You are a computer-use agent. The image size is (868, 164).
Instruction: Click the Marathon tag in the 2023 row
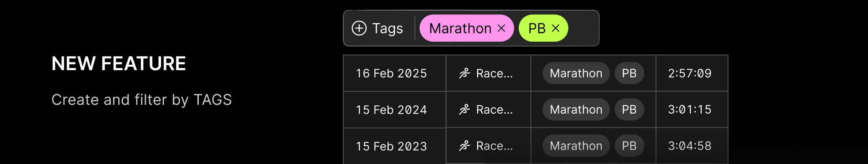click(x=576, y=146)
